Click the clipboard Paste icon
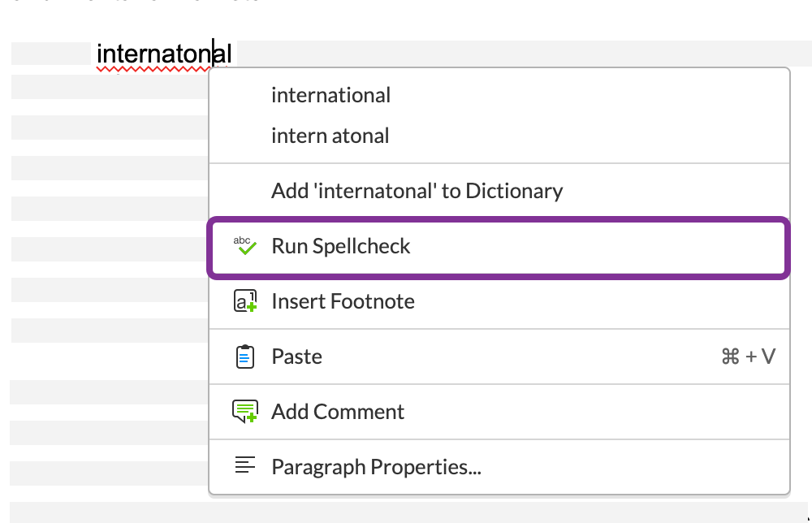 click(x=245, y=357)
